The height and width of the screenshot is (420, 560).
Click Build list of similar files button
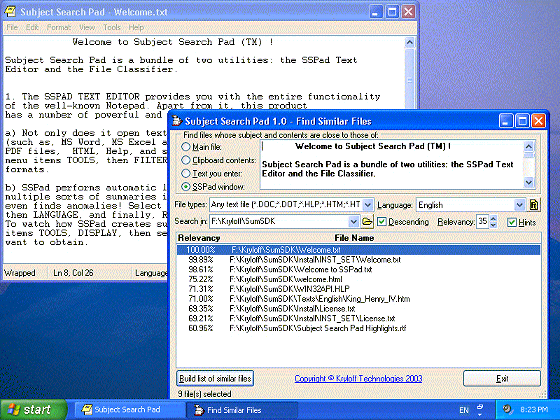[x=215, y=378]
